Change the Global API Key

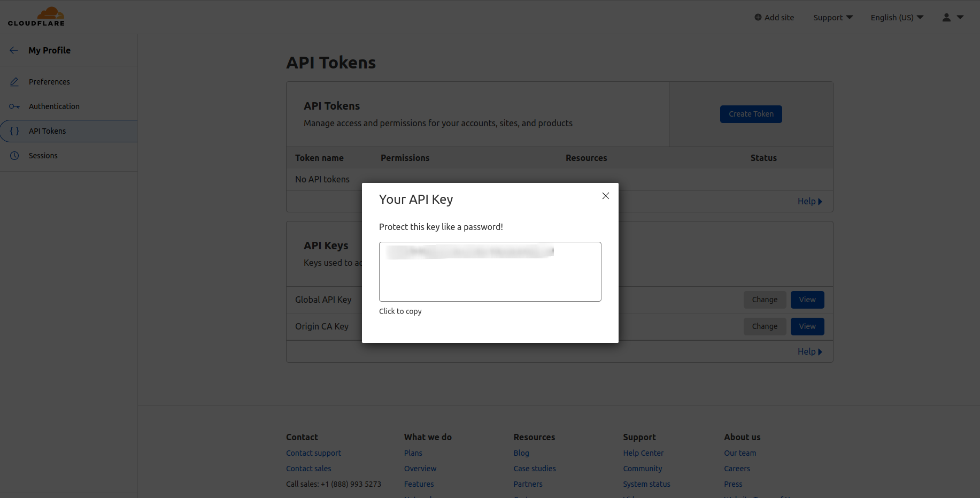[764, 300]
